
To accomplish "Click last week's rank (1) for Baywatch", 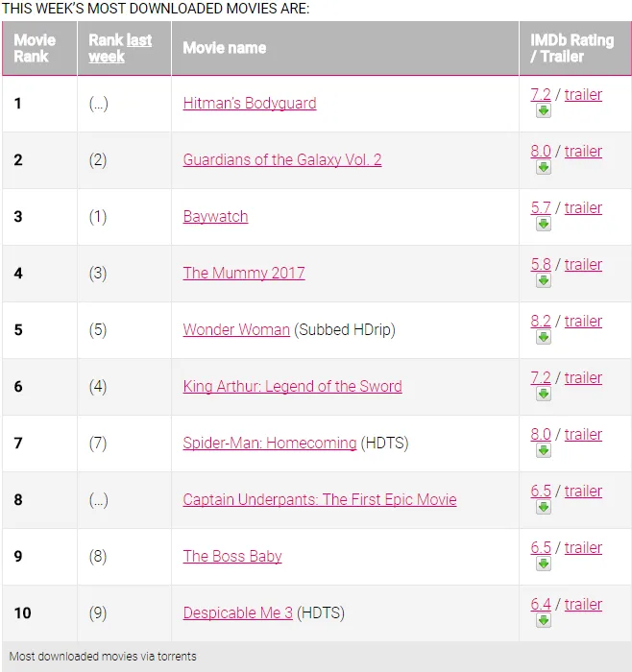I will click(x=98, y=216).
